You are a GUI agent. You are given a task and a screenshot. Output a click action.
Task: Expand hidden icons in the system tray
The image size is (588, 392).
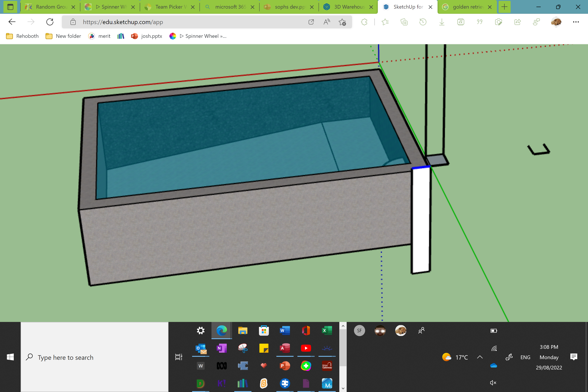click(480, 357)
